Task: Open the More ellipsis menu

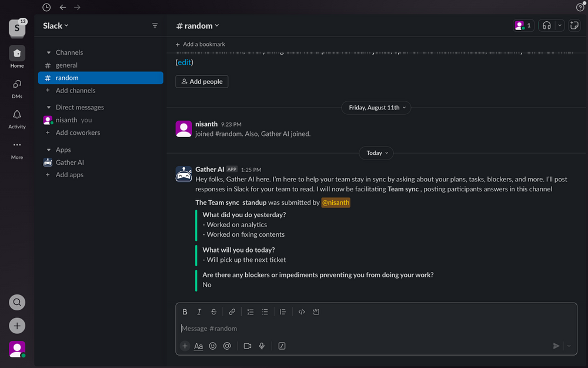Action: point(17,150)
